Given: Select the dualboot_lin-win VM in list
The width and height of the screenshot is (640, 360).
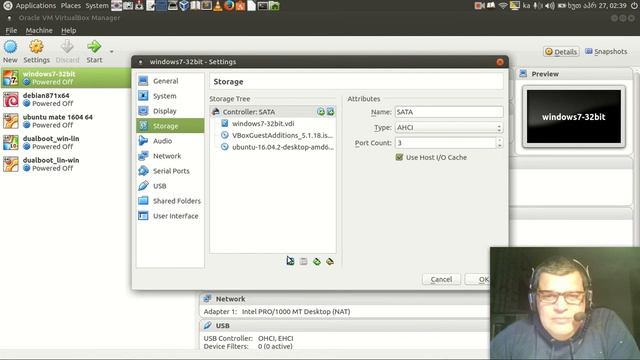Looking at the screenshot, I should point(65,164).
